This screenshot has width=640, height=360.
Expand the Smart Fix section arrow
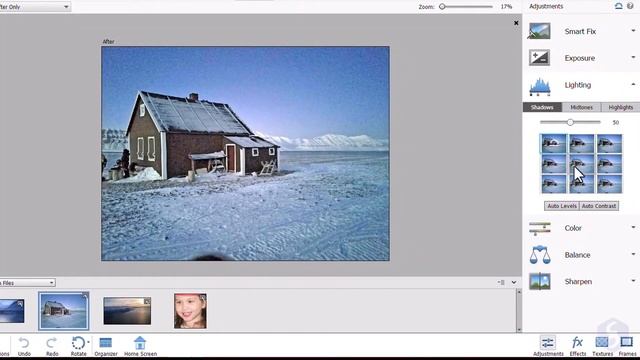coord(633,31)
